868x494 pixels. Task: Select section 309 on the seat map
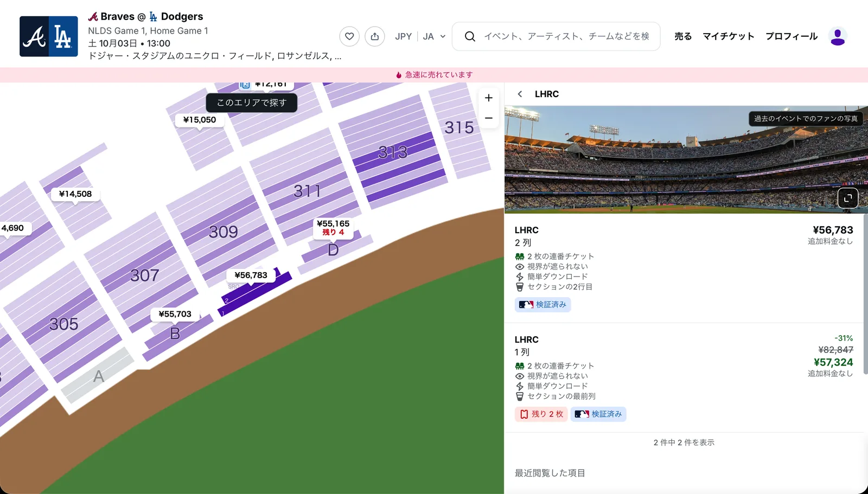pyautogui.click(x=224, y=232)
